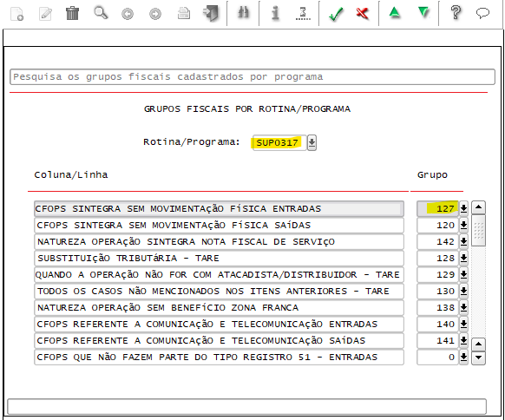Click the scroll up arrow atop list scrollbar
Image resolution: width=505 pixels, height=420 pixels.
coord(478,207)
